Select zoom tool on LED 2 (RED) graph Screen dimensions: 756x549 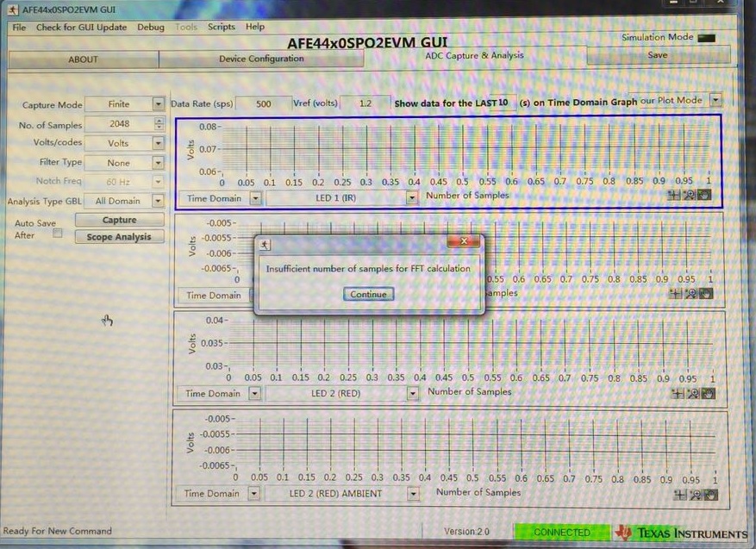coord(693,394)
